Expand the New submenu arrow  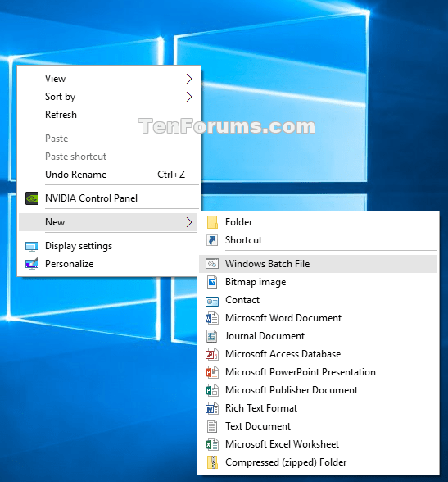coord(189,222)
